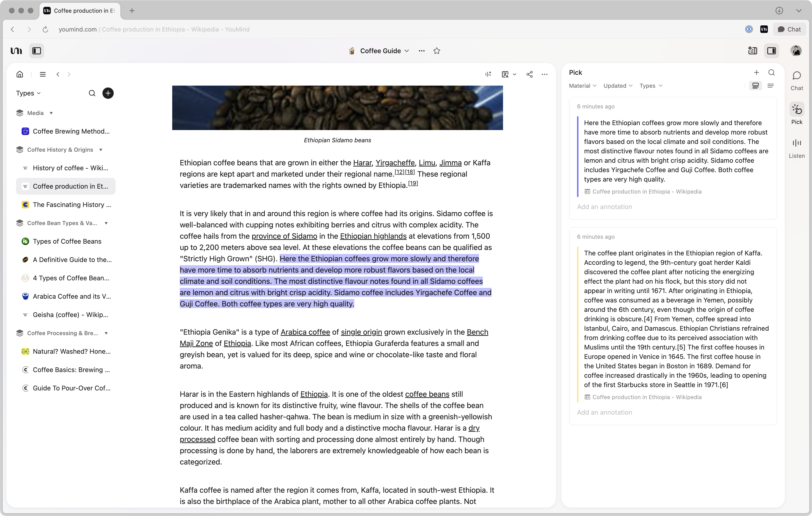The height and width of the screenshot is (516, 812).
Task: Click the home icon in sidebar
Action: click(x=20, y=74)
